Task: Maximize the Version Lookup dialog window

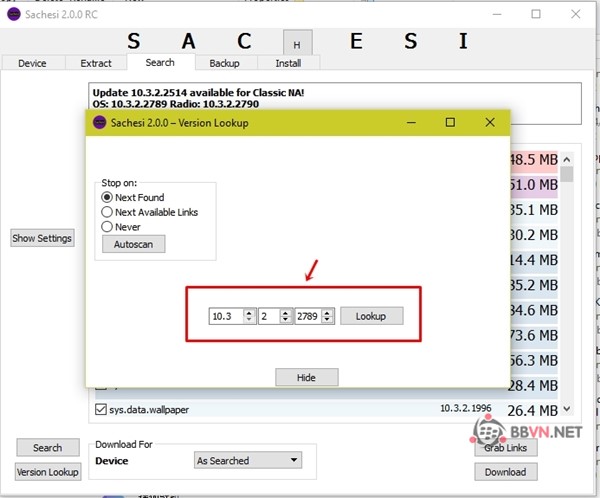Action: (450, 122)
